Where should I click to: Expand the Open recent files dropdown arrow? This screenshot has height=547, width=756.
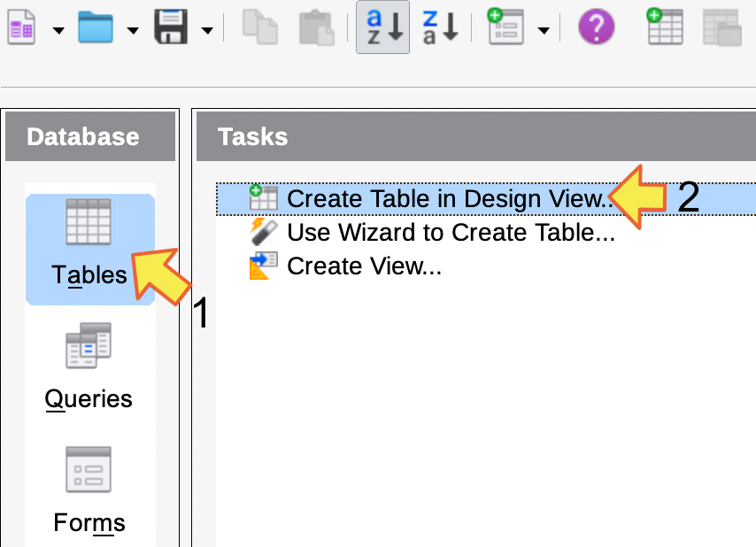[x=133, y=31]
